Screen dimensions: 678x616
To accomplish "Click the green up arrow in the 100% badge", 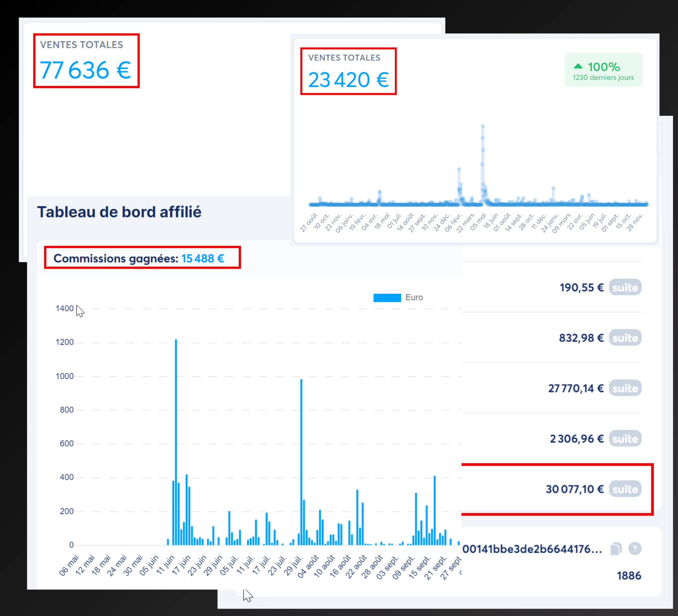I will 578,66.
